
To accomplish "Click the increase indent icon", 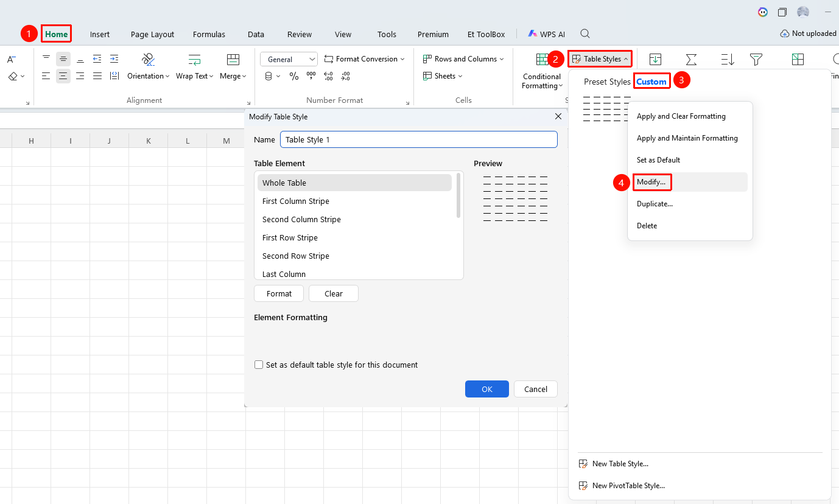I will click(114, 59).
